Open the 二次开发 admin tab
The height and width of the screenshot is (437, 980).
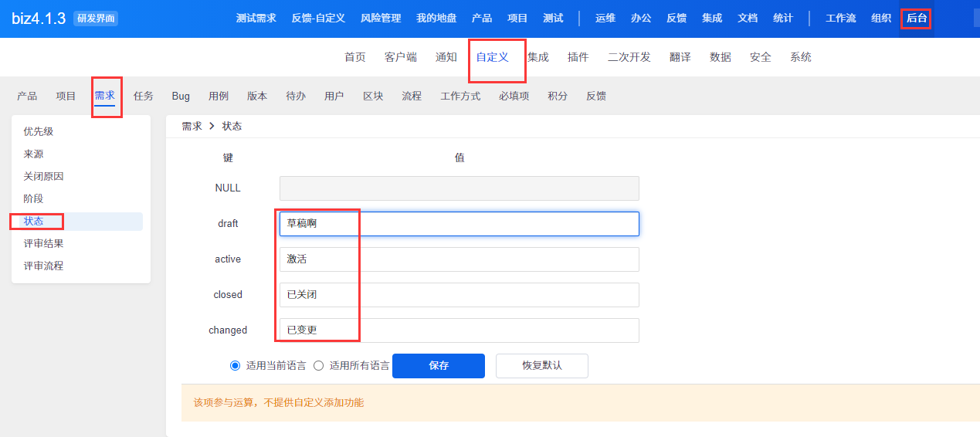(629, 57)
